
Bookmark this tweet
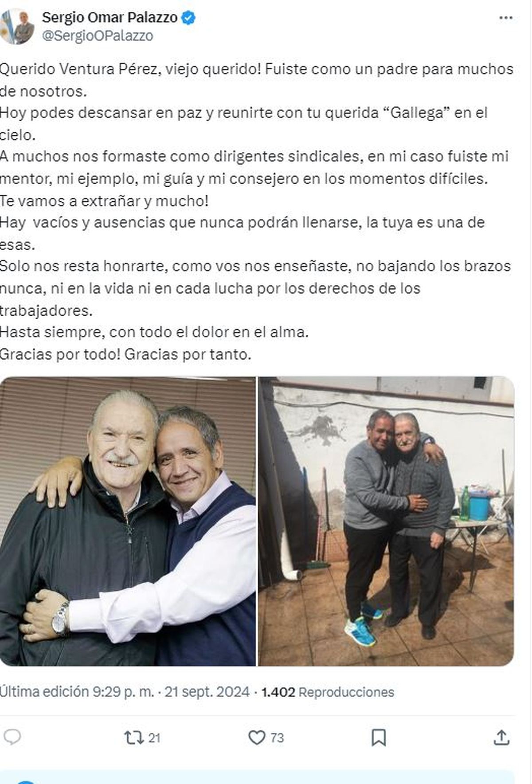(378, 737)
